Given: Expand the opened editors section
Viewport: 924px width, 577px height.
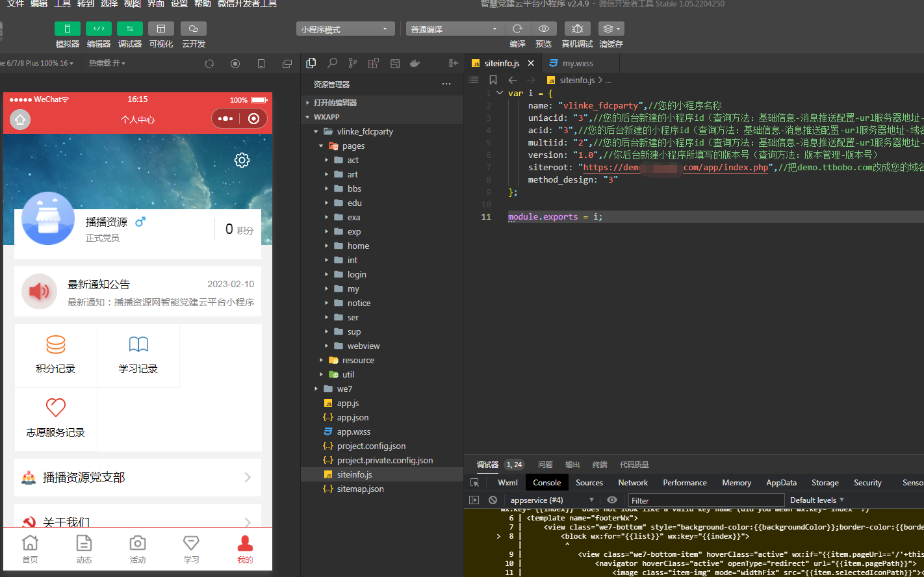Looking at the screenshot, I should [382, 103].
